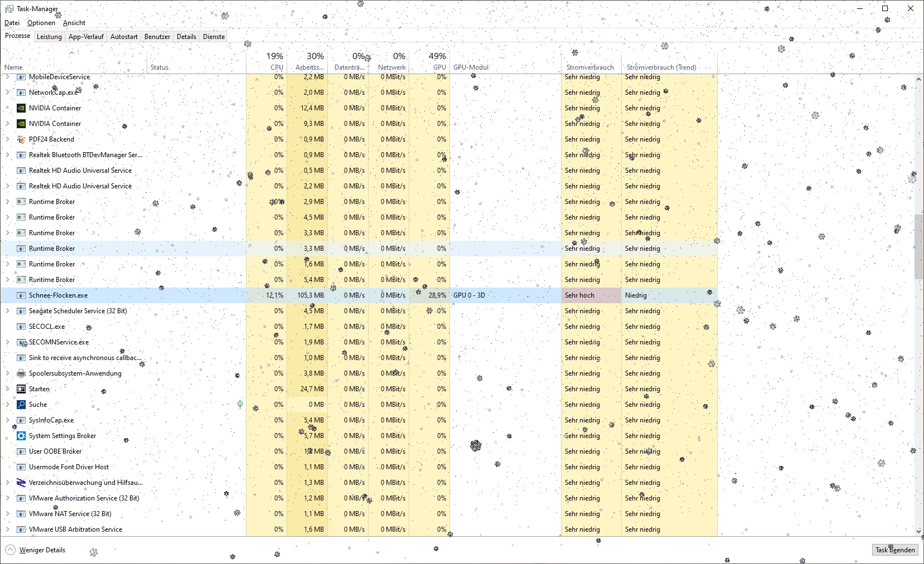
Task: Sort by the Datenträger column header
Action: (x=348, y=61)
